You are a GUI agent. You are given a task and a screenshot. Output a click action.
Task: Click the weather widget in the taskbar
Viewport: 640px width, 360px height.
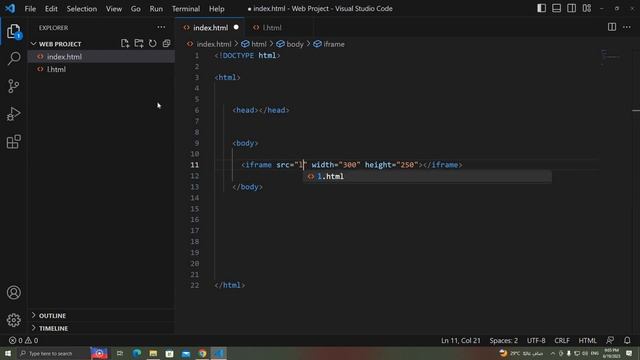coord(520,353)
